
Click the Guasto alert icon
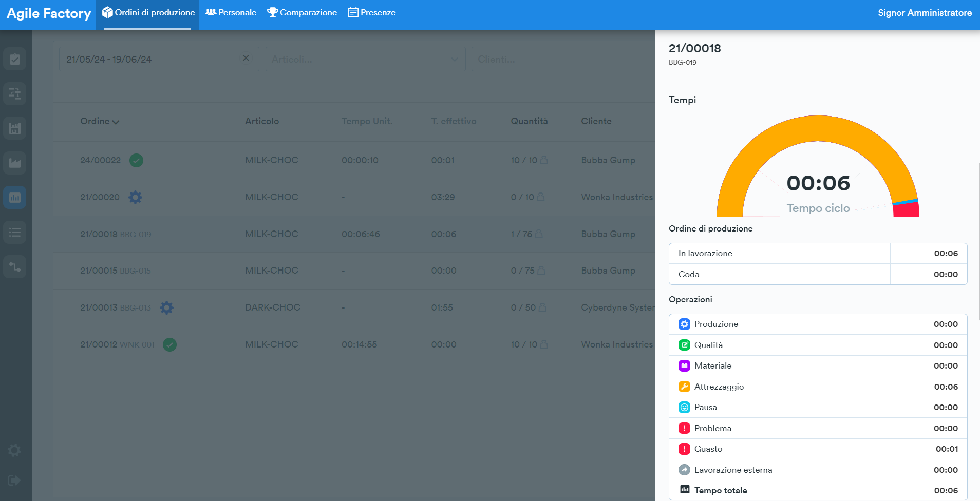(684, 449)
